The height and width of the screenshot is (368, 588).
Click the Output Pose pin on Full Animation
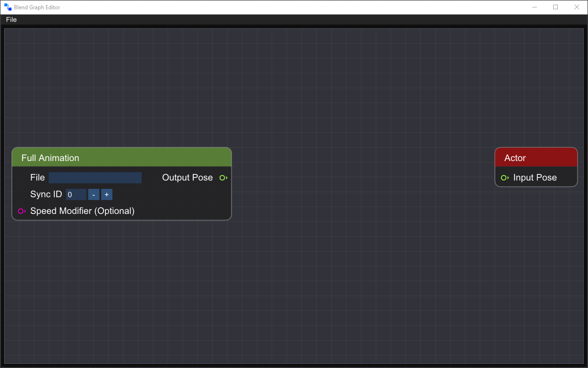(x=223, y=178)
